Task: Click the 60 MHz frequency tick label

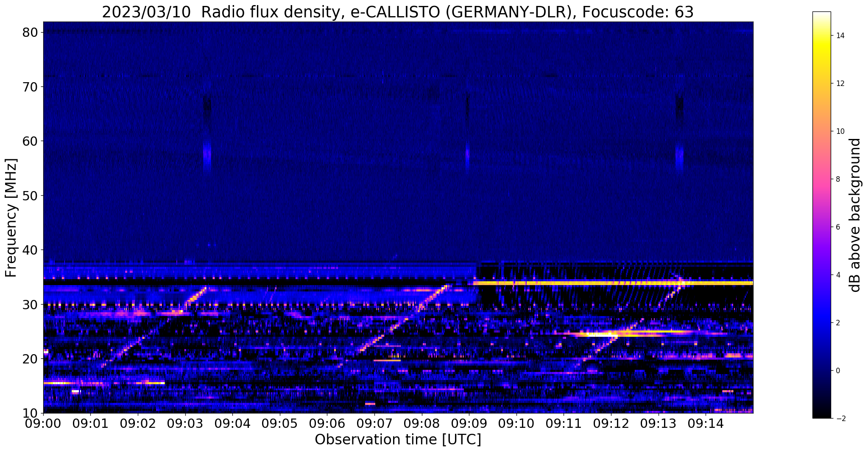Action: (x=30, y=141)
